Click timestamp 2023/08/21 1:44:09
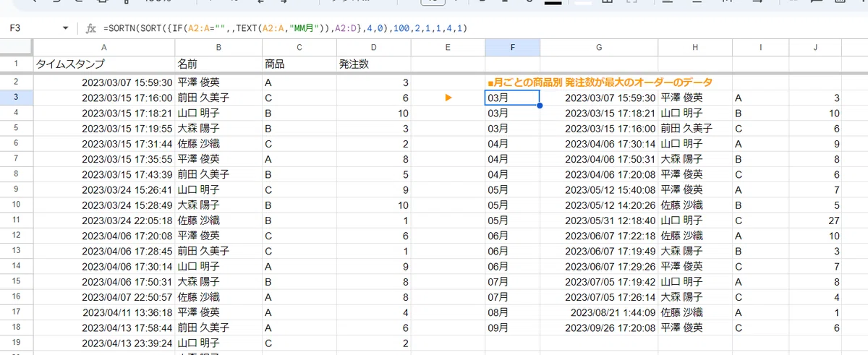This screenshot has width=868, height=355. (x=613, y=312)
